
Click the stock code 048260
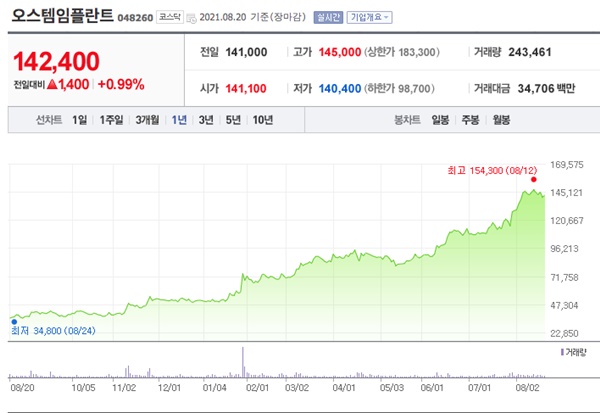coord(135,18)
